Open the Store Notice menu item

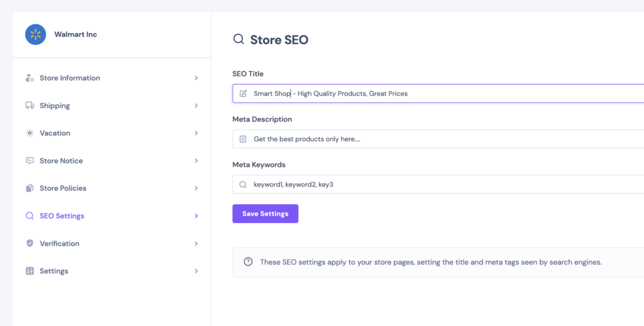112,161
